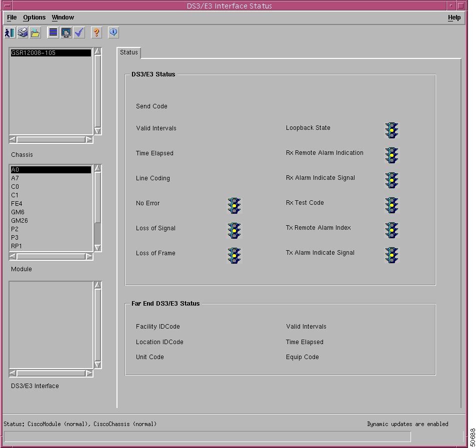Click the Loss of Signal traffic light
476x448 pixels.
click(234, 231)
